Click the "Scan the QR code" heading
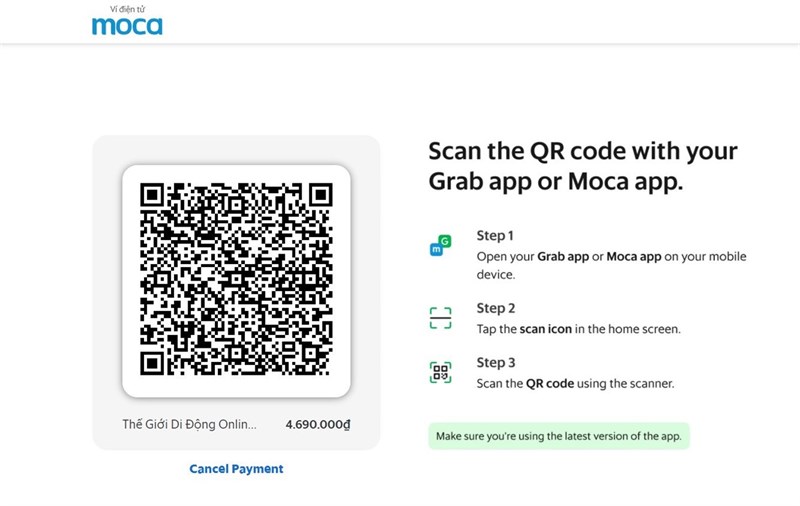 pyautogui.click(x=583, y=167)
